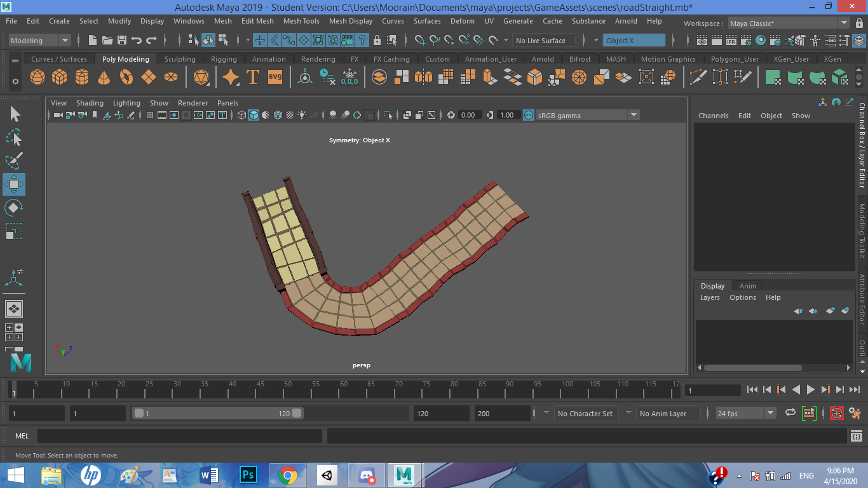Open the Object X symmetry dropdown
Screen dimensions: 868x488
click(634, 41)
